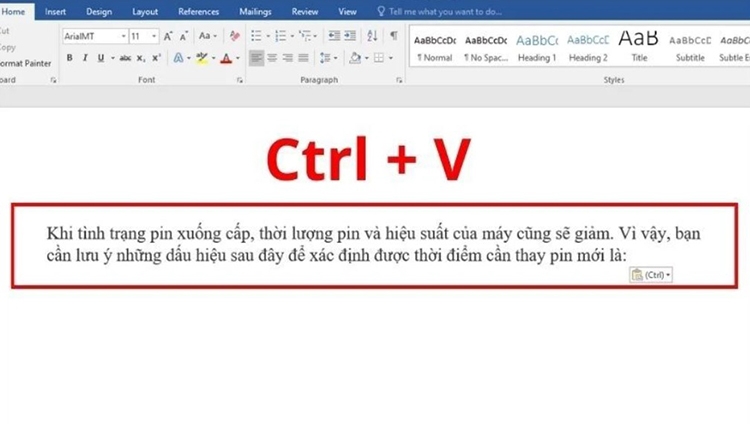
Task: Sort text alphabetically
Action: 372,36
